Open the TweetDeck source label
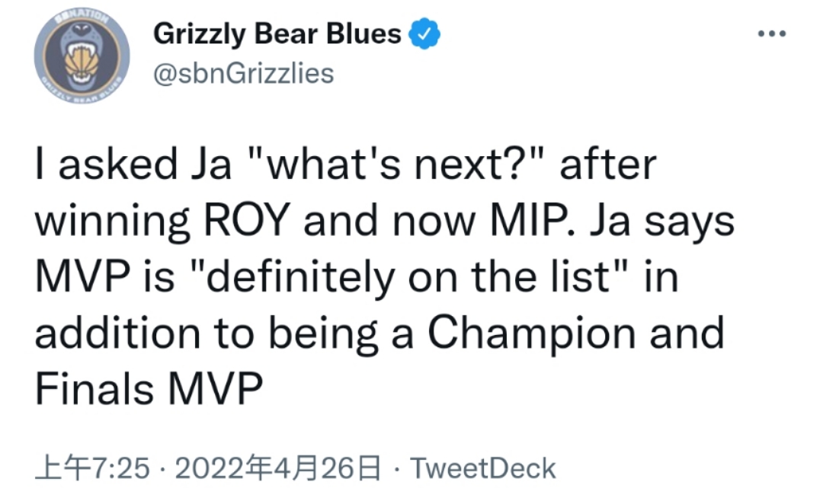Screen dimensions: 823x504 [x=482, y=468]
